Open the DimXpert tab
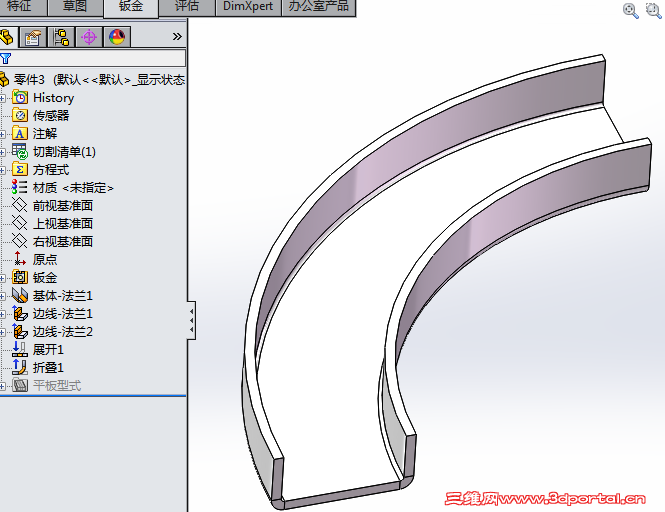665x512 pixels. point(248,7)
